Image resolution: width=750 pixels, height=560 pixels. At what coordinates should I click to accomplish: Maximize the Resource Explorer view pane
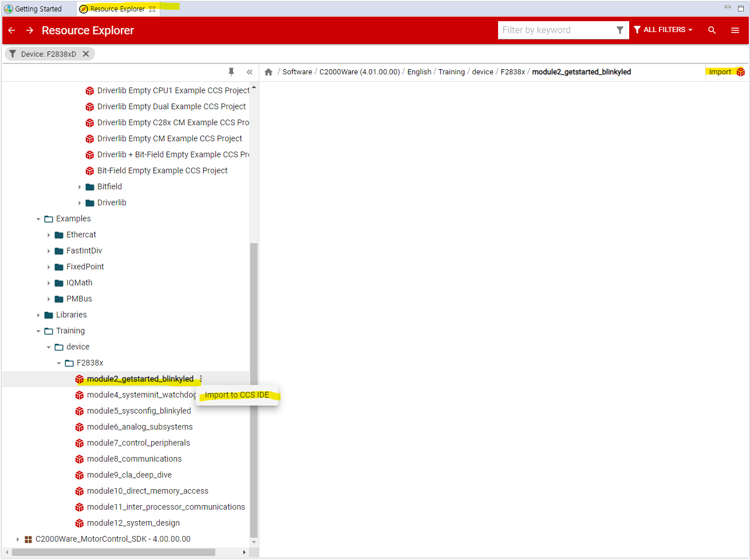pyautogui.click(x=741, y=8)
